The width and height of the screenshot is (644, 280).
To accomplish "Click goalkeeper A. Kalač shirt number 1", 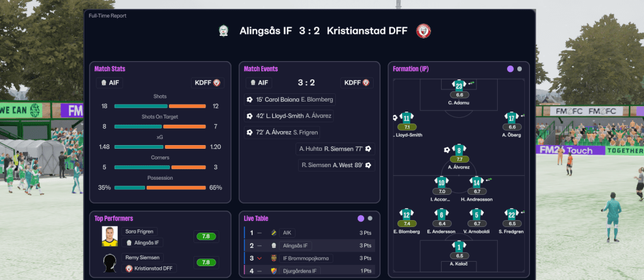I will click(459, 246).
